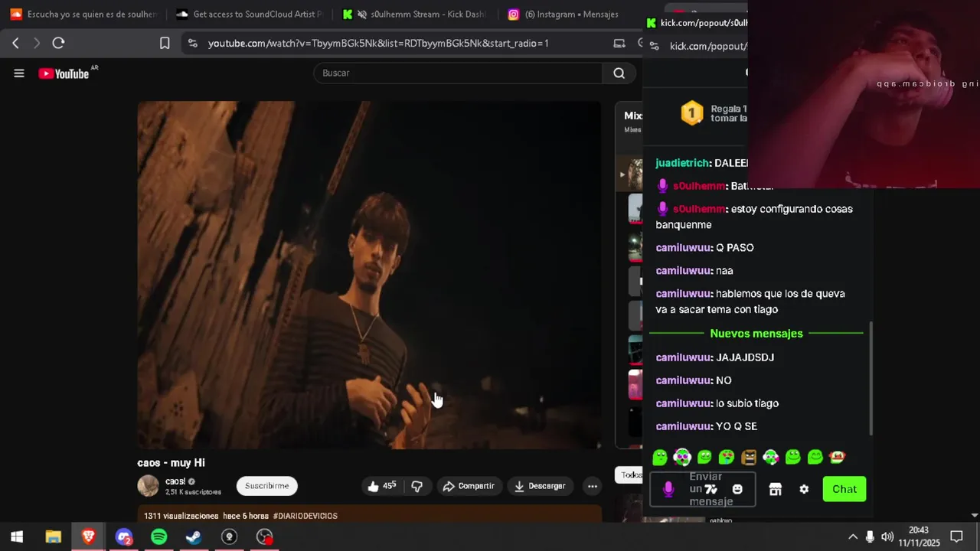Open Steam from the taskbar

click(194, 537)
